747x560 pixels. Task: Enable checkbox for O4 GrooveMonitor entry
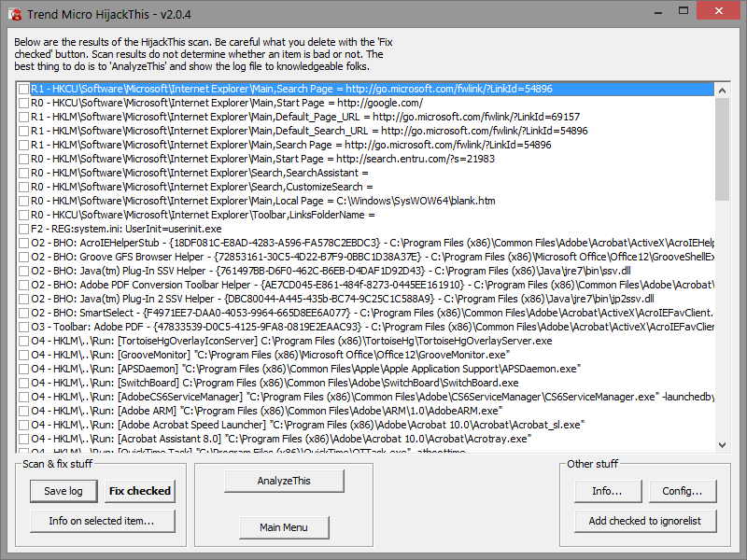tap(23, 355)
